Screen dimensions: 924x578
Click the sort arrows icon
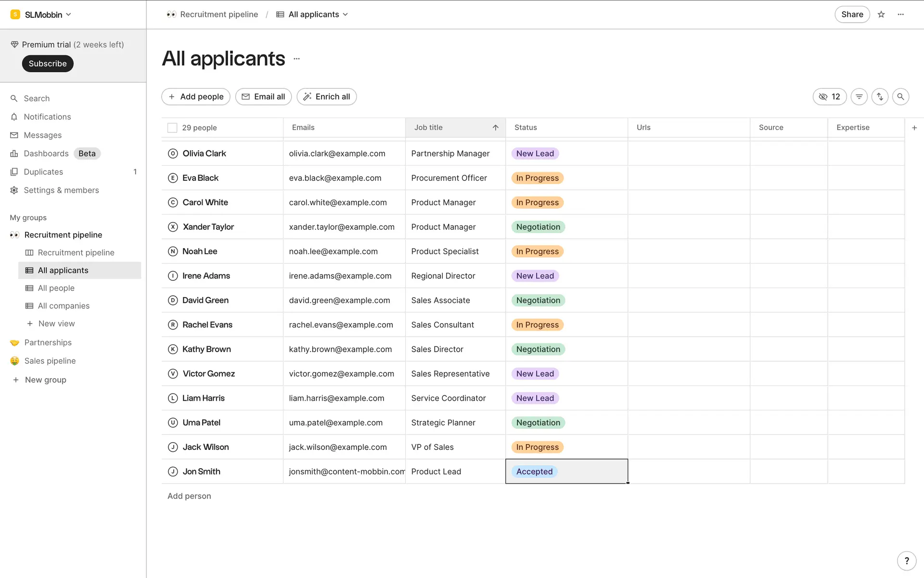coord(880,97)
